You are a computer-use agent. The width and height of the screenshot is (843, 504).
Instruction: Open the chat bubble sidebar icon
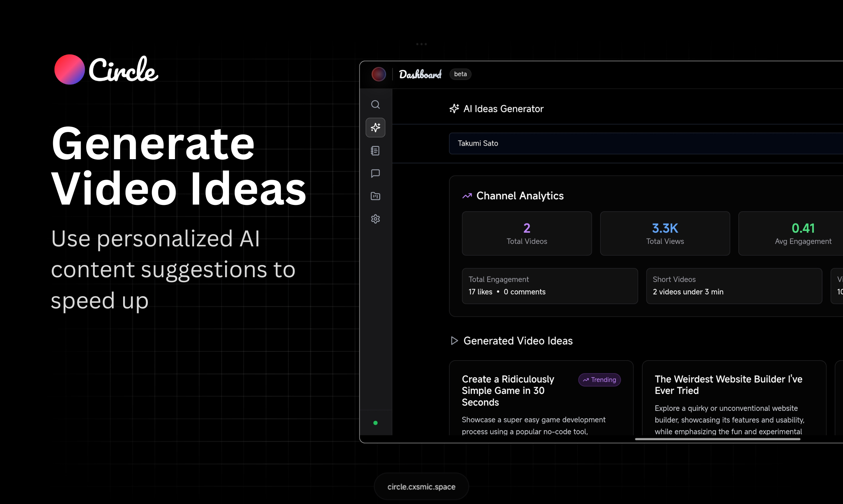[x=375, y=173]
